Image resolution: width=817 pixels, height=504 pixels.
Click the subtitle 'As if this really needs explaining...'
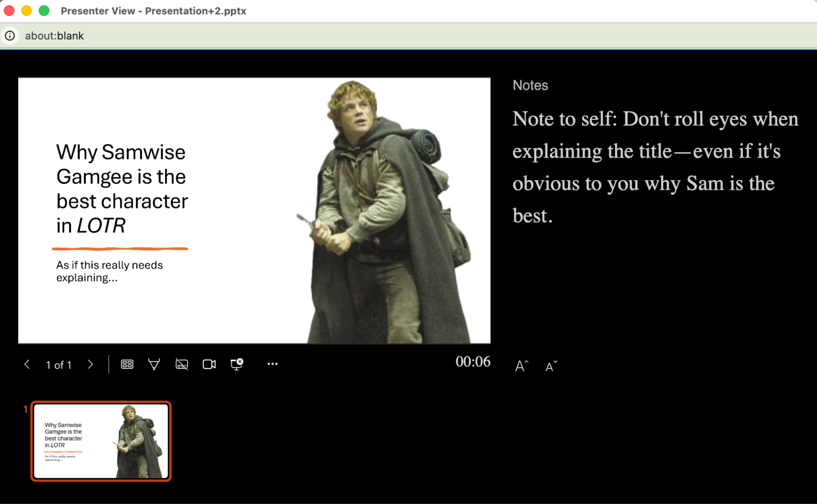point(110,271)
